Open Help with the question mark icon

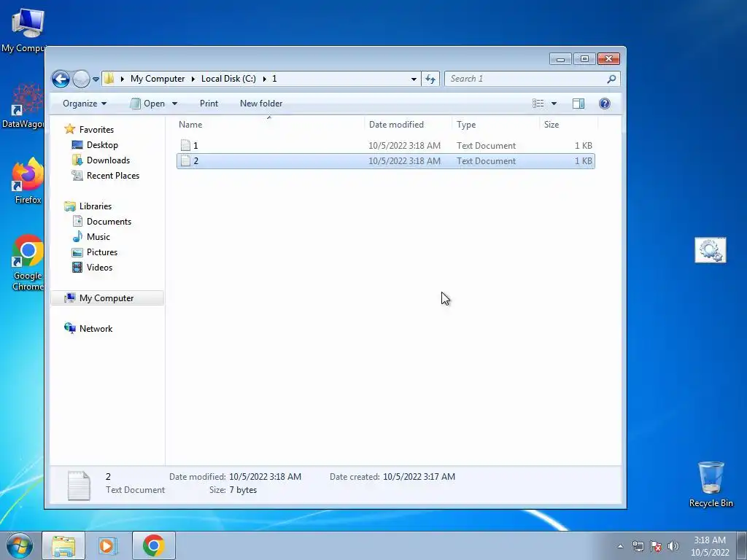click(x=605, y=104)
